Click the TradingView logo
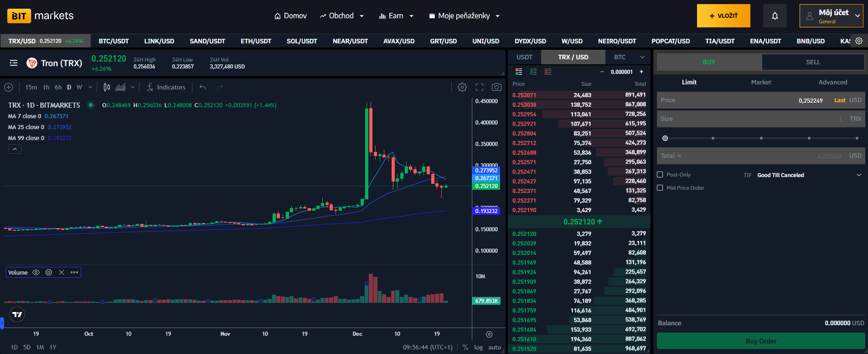This screenshot has height=354, width=868. [17, 314]
